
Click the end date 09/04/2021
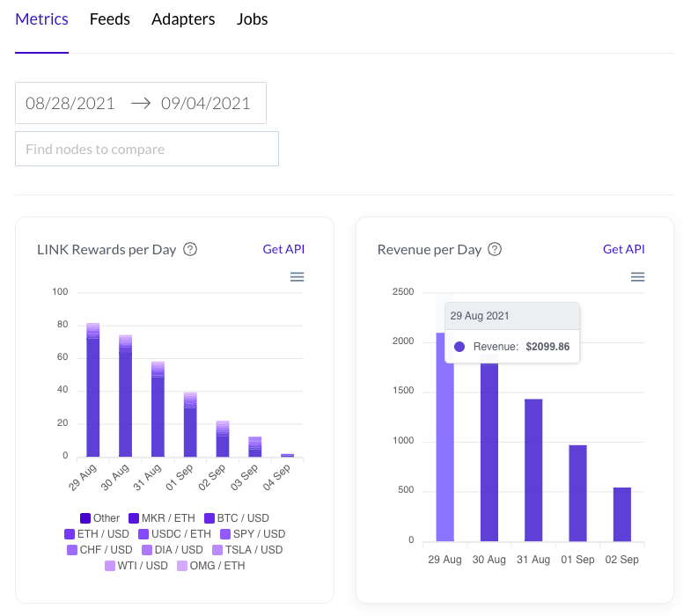click(x=206, y=103)
